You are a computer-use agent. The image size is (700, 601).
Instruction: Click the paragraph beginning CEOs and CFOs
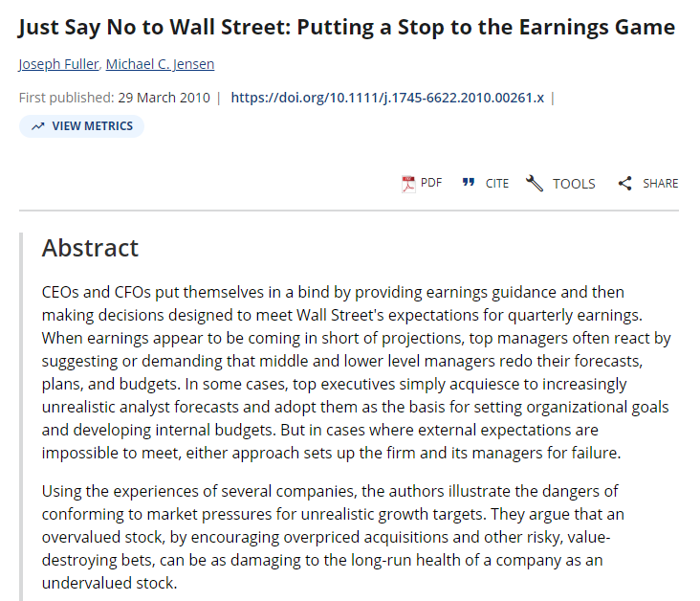pos(357,372)
